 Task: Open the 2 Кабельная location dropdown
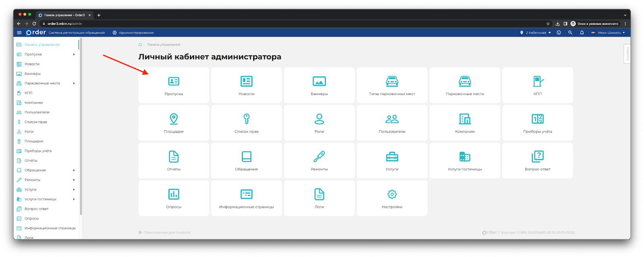click(x=536, y=33)
